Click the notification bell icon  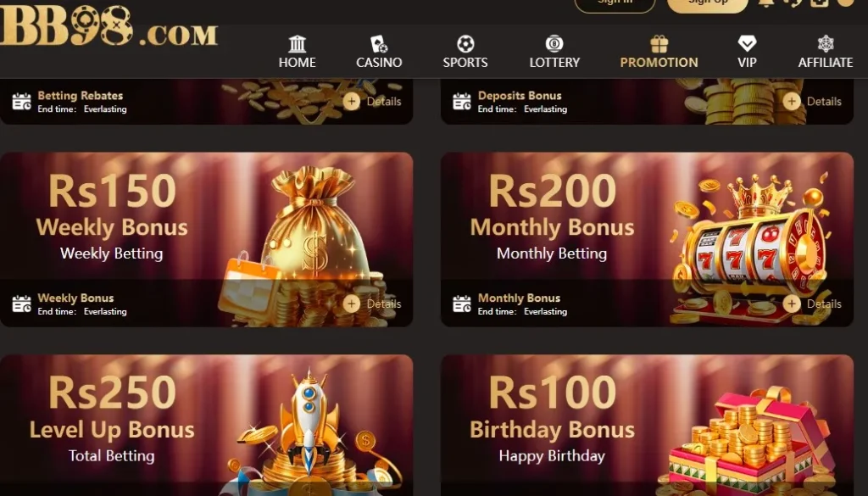pyautogui.click(x=766, y=3)
